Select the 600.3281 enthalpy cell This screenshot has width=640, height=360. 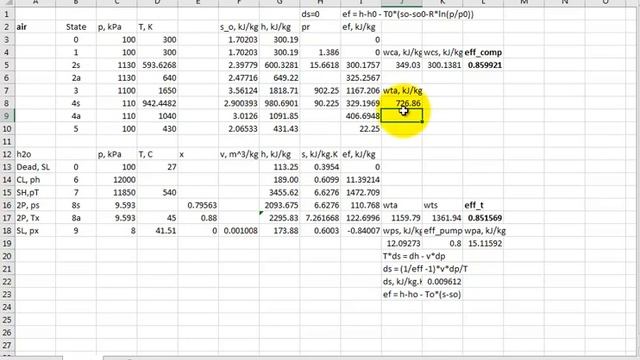[280, 65]
